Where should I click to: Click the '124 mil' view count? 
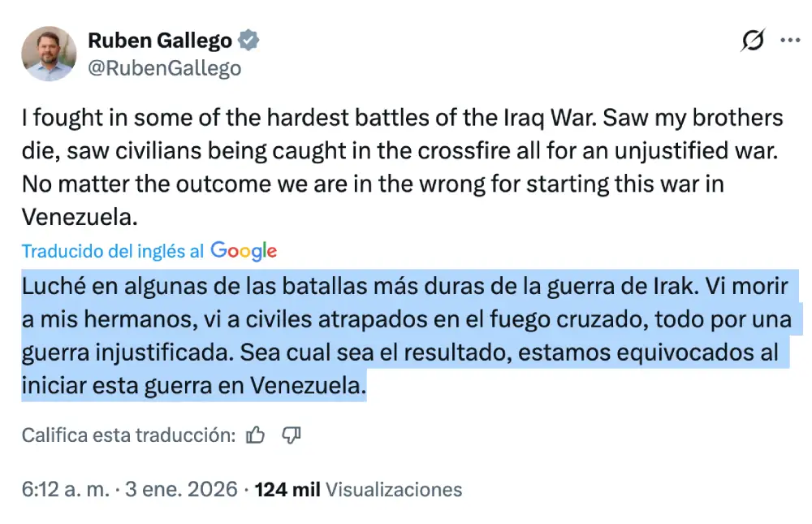click(287, 490)
